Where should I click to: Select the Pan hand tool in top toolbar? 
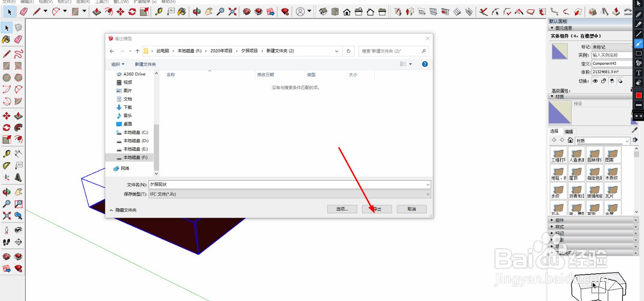coord(208,12)
